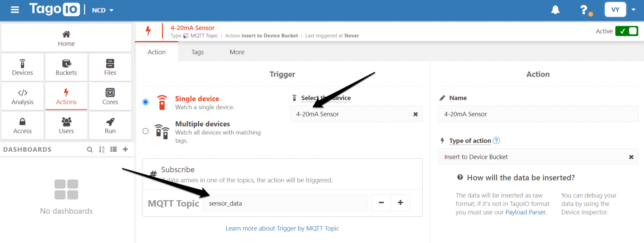Open the Files section
The image size is (644, 243).
point(110,67)
